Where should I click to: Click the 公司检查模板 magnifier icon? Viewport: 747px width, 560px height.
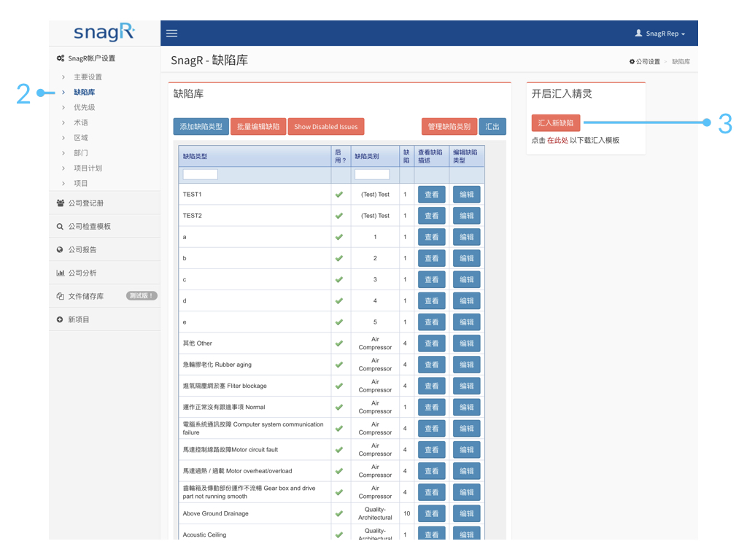[x=60, y=227]
